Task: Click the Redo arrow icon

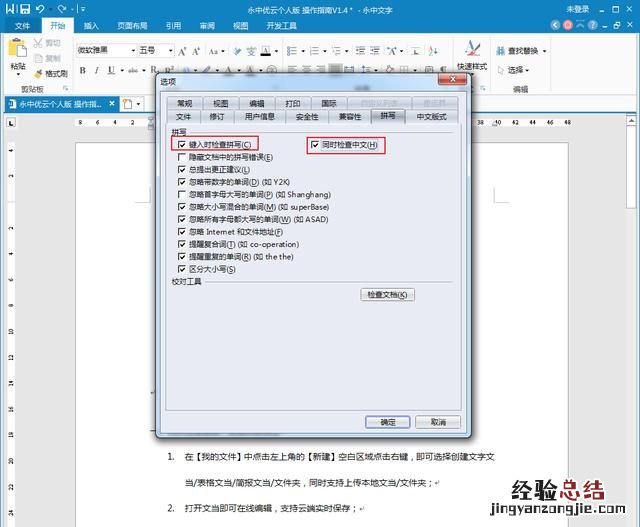Action: click(62, 9)
